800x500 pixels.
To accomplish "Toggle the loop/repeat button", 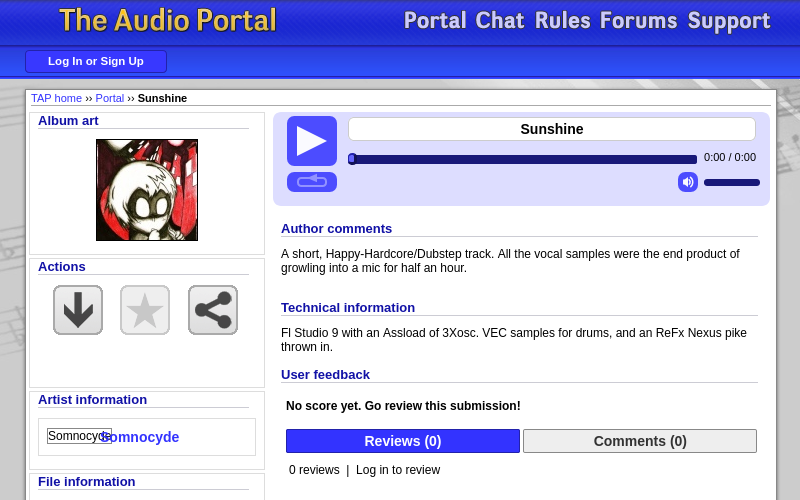I will 311,181.
